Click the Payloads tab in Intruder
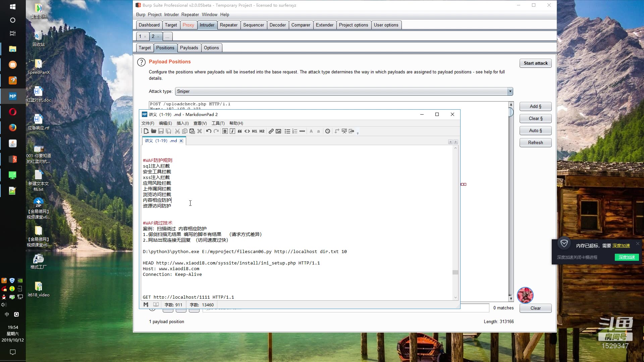 pos(189,48)
